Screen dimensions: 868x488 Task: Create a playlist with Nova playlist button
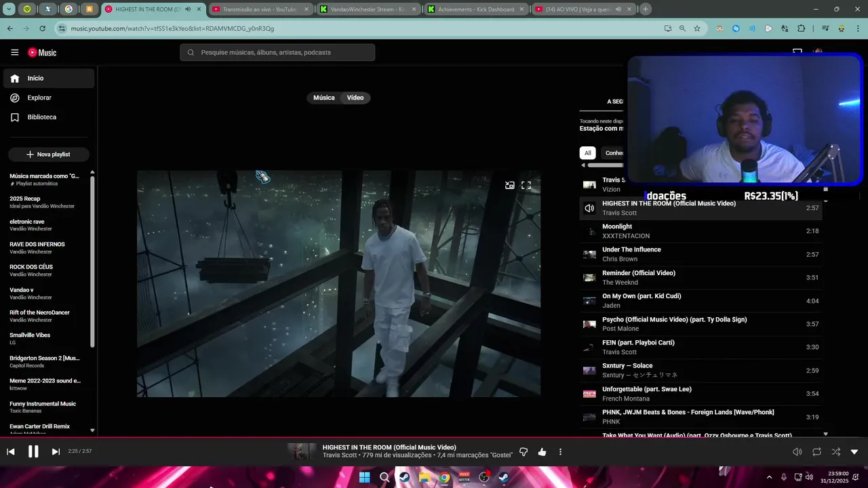48,155
